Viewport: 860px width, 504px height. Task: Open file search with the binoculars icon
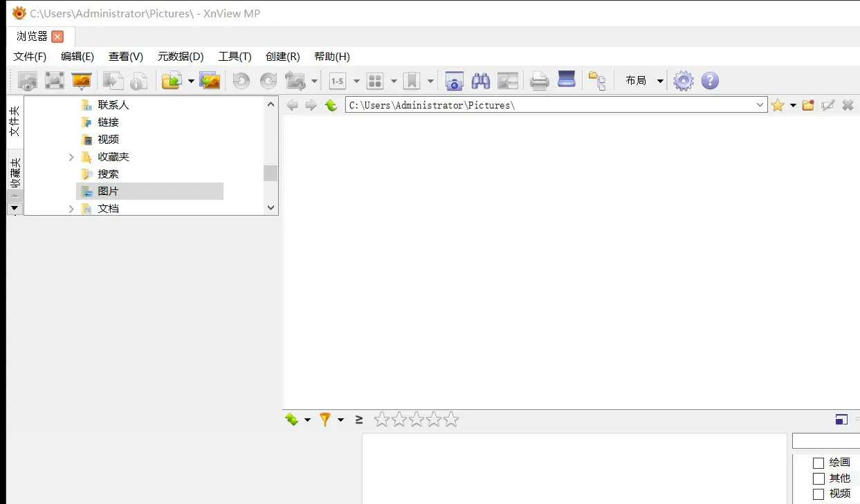(481, 81)
